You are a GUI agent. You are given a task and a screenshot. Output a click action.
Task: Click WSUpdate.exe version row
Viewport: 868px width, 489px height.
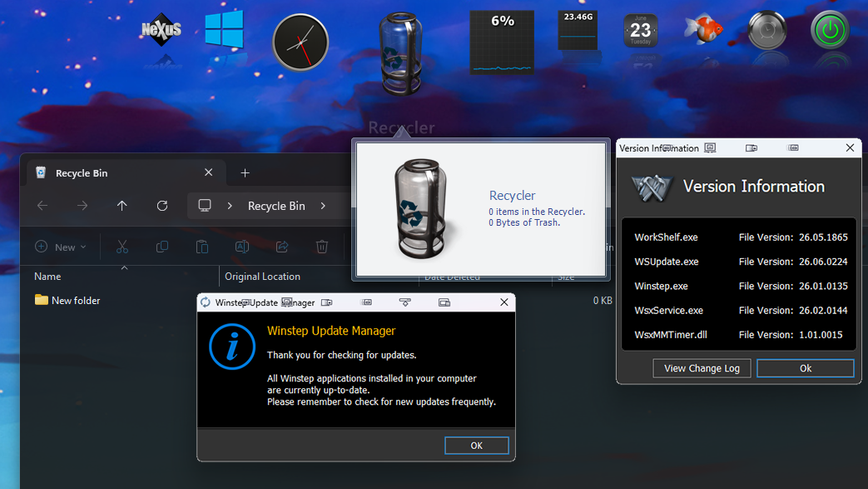point(740,261)
